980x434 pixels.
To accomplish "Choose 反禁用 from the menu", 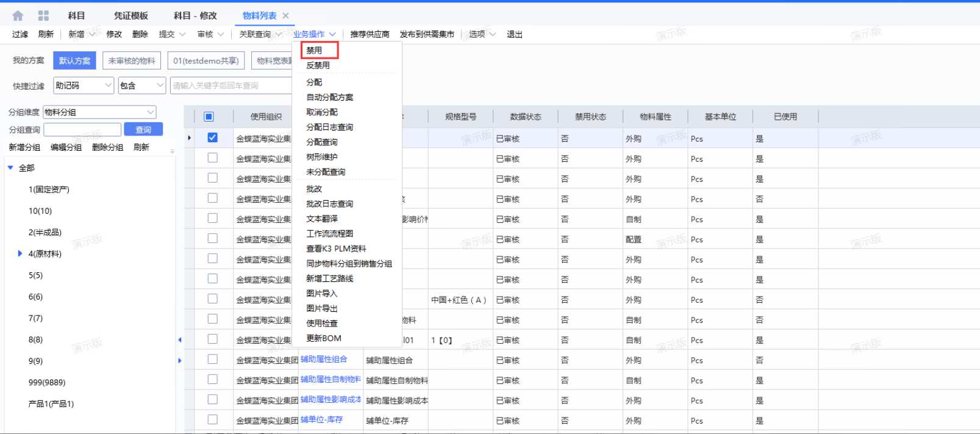I will 318,65.
